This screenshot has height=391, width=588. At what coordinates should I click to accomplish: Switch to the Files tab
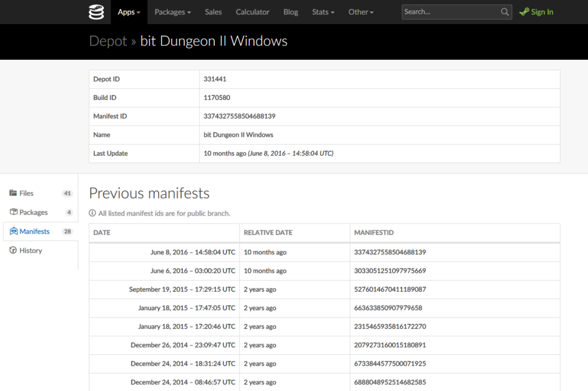click(41, 193)
